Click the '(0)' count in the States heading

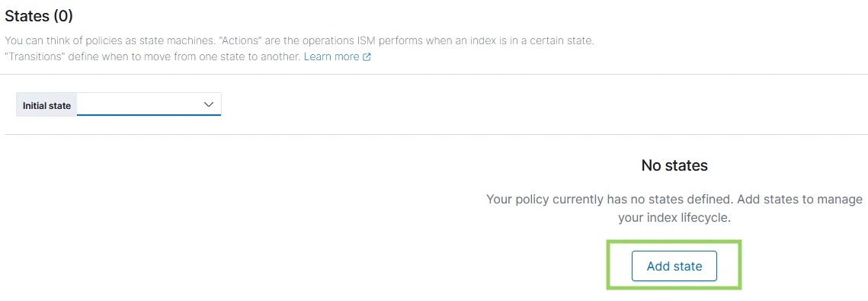[x=63, y=16]
